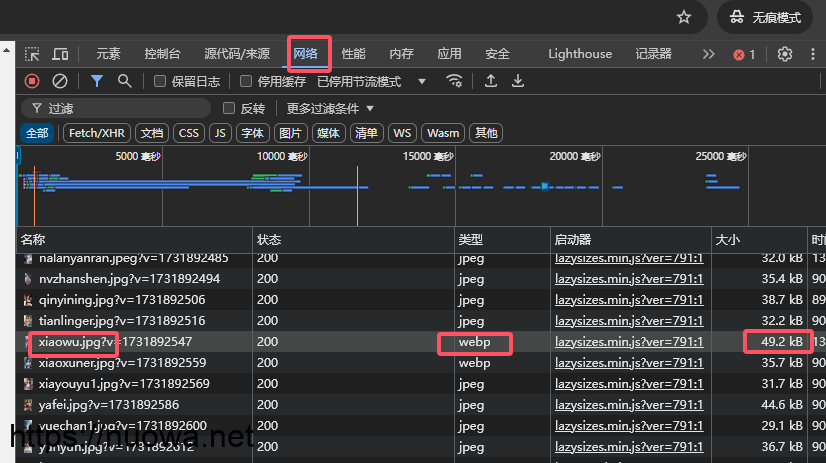Image resolution: width=826 pixels, height=463 pixels.
Task: Toggle the network filter funnel icon
Action: click(97, 81)
